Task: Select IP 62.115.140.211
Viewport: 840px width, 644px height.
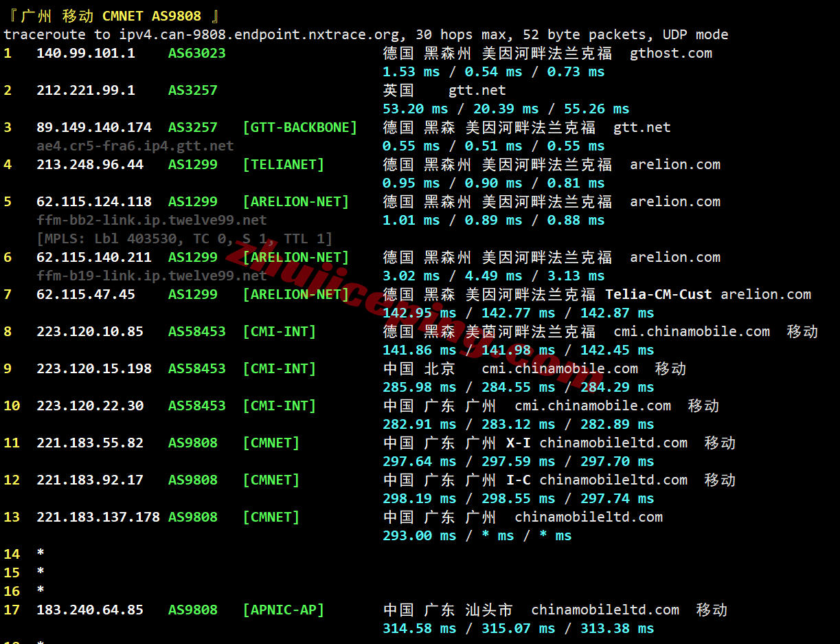Action: pos(94,257)
